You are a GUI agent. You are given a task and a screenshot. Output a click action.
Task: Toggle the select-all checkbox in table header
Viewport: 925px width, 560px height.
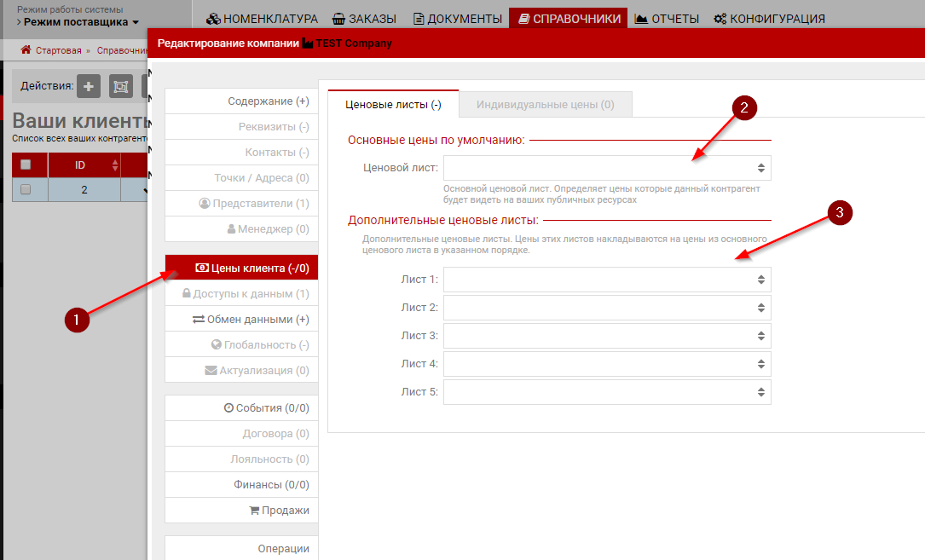click(26, 165)
